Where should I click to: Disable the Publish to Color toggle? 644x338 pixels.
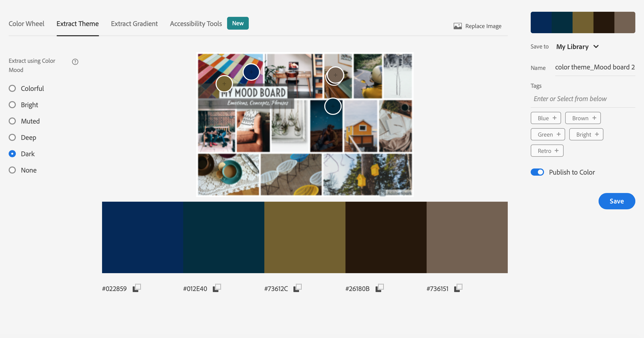(537, 172)
